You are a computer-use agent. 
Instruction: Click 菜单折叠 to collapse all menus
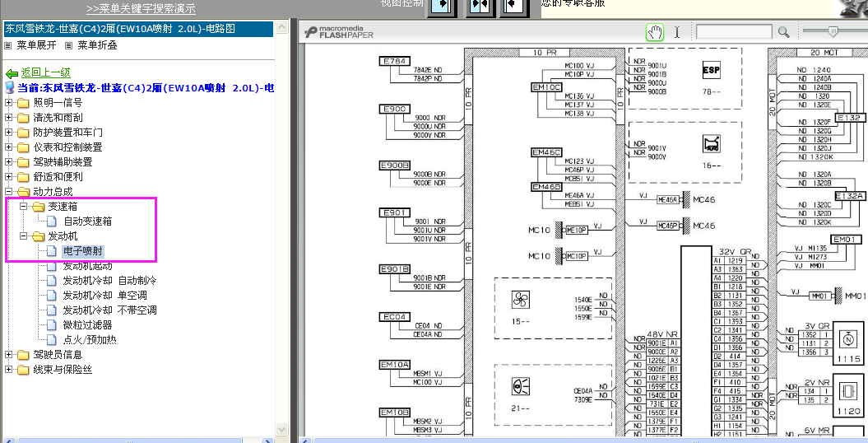(97, 45)
